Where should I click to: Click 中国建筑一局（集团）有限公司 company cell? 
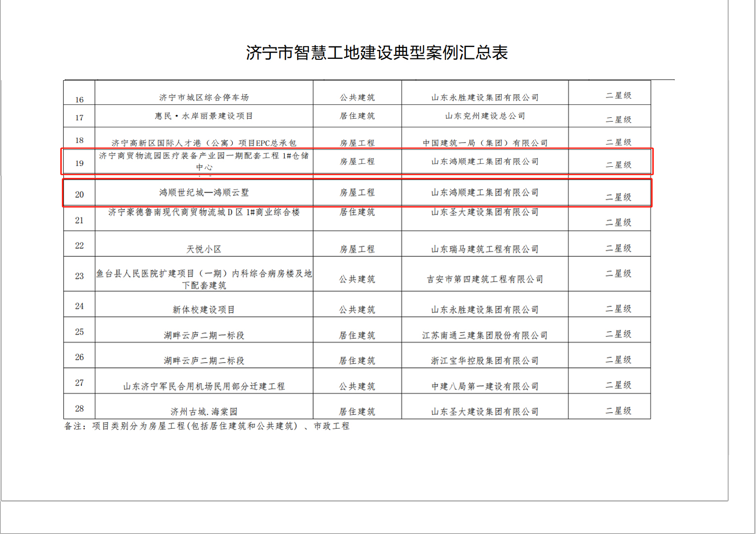485,143
